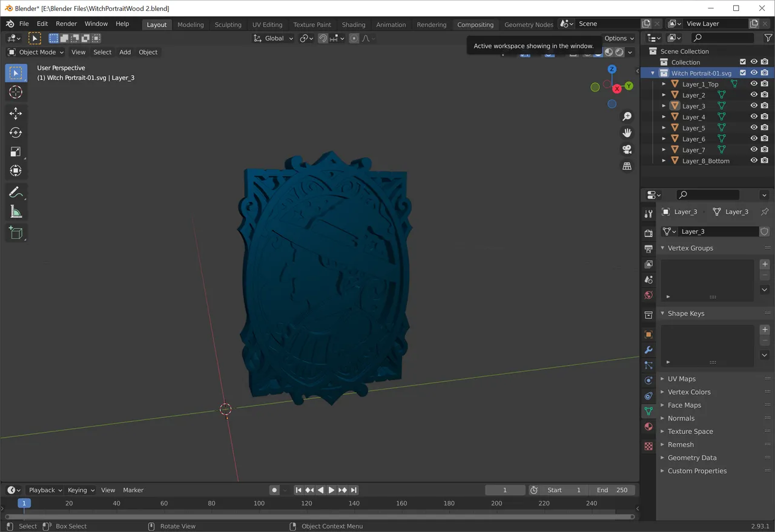Open the Output properties tab
The width and height of the screenshot is (775, 532).
tap(648, 249)
